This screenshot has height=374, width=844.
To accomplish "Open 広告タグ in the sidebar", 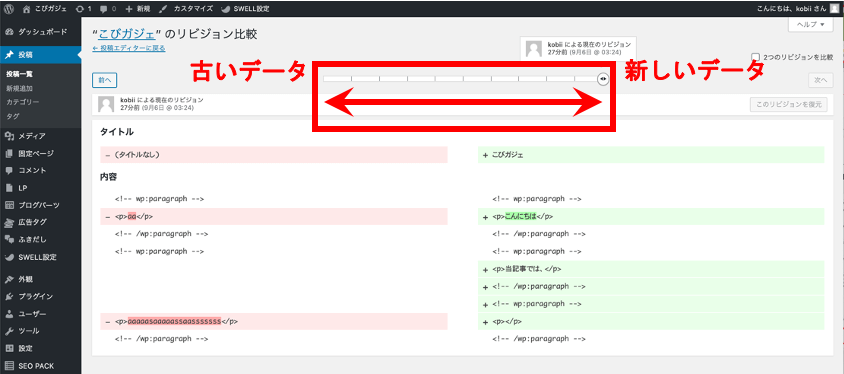I will pos(41,222).
